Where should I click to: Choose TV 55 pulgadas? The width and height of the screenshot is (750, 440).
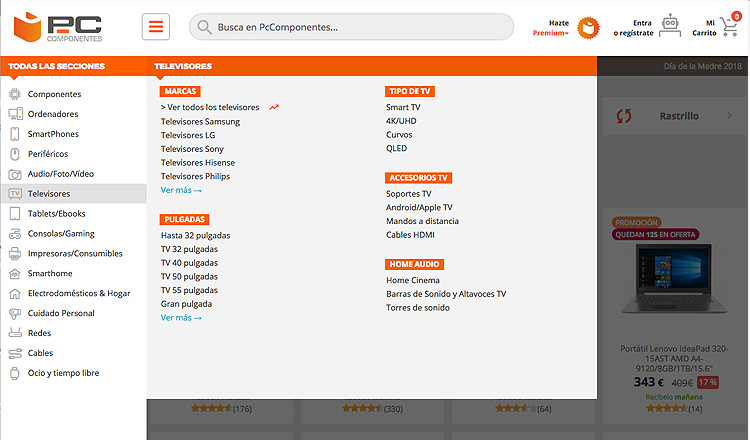click(189, 290)
